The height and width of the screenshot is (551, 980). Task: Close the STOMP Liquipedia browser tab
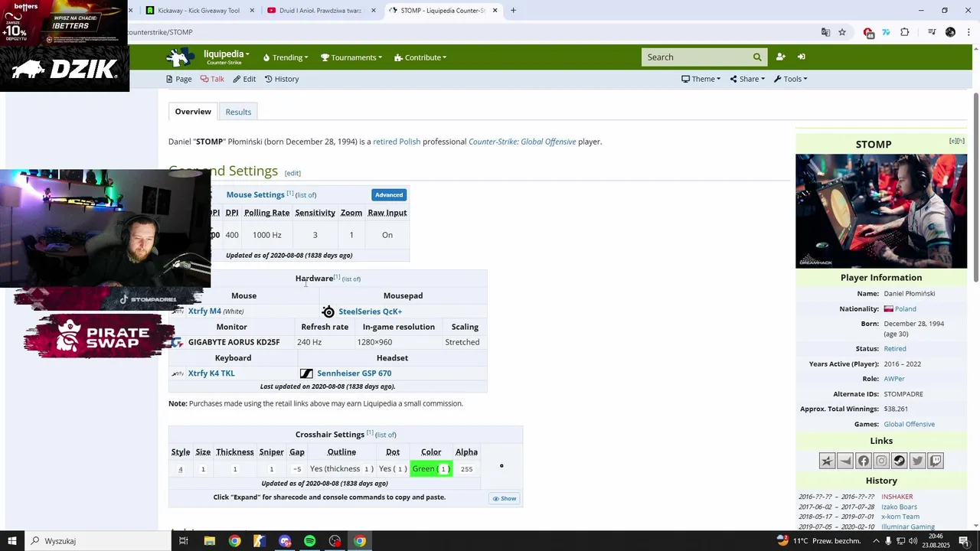pyautogui.click(x=495, y=11)
